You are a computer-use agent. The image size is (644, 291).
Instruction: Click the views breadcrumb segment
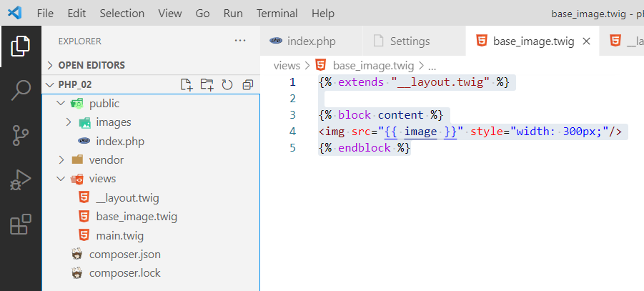coord(287,65)
